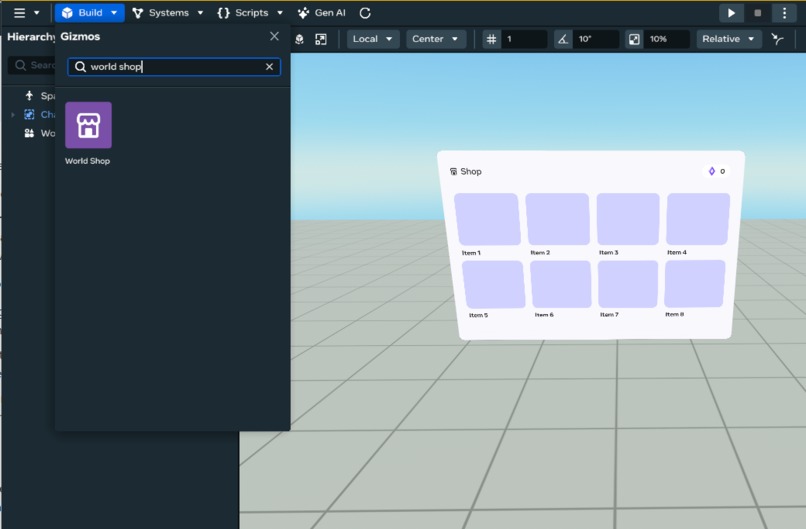The image size is (806, 529).
Task: Select the Item 4 tile in Shop
Action: click(x=698, y=219)
